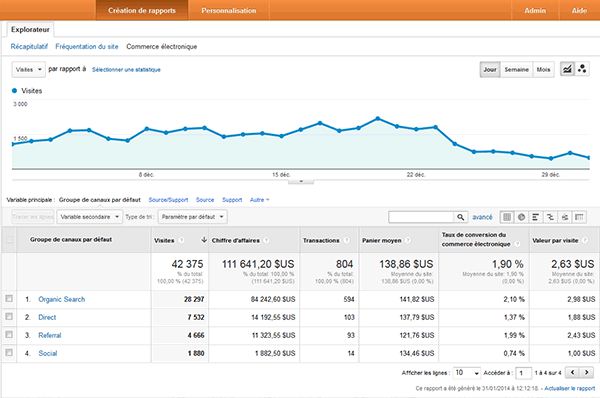This screenshot has width=600, height=398.
Task: Open Personnalisation tab
Action: [x=229, y=10]
